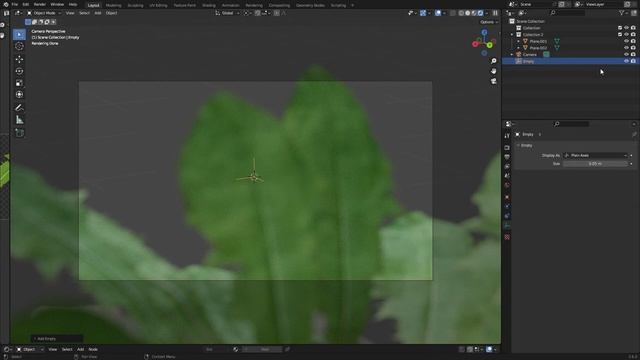Image resolution: width=640 pixels, height=360 pixels.
Task: Open the Physics properties tab
Action: click(507, 207)
